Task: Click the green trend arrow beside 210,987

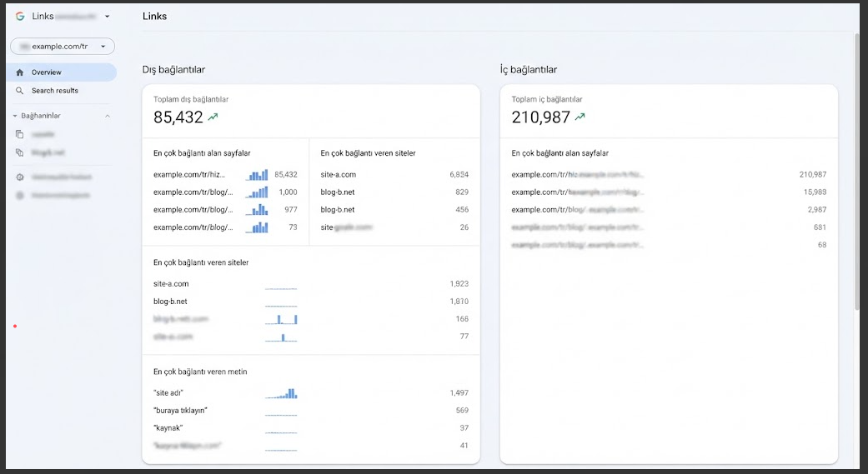Action: pyautogui.click(x=580, y=117)
